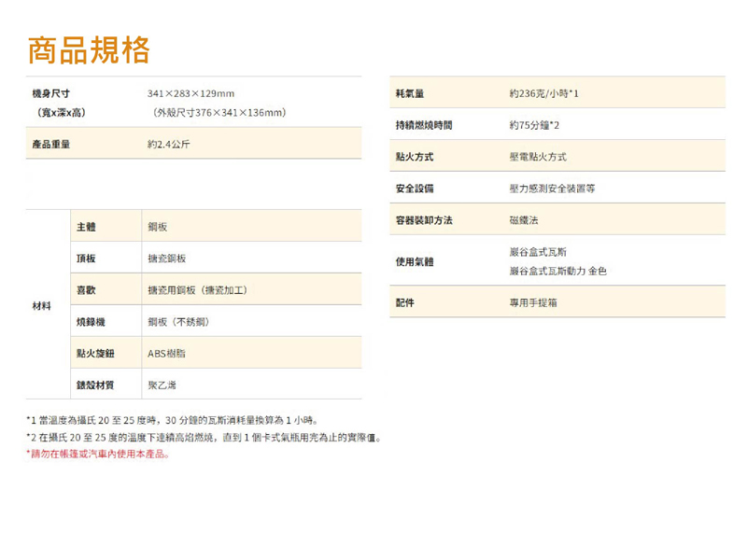
Task: Select the 耗氧量 label cell
Action: (411, 93)
